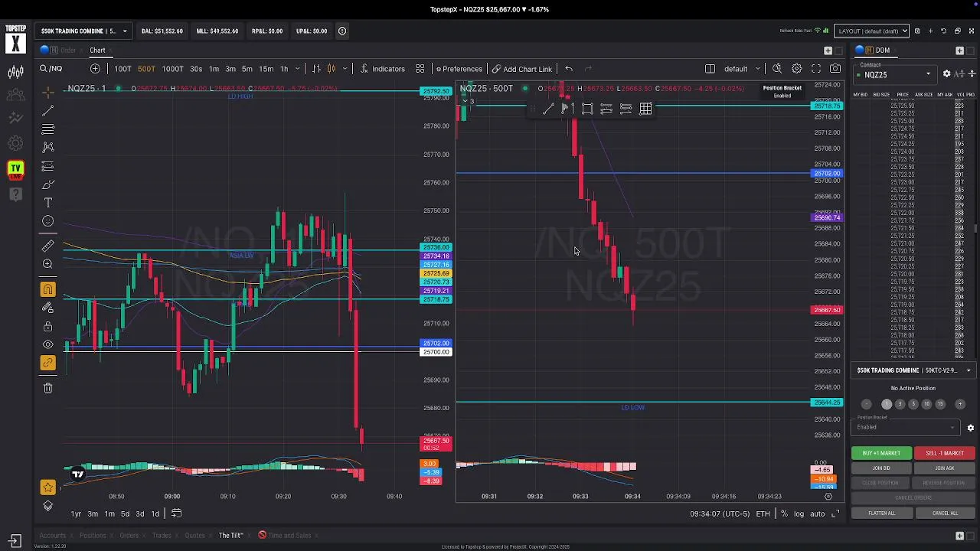Open the pattern drawing tools
980x551 pixels.
47,147
